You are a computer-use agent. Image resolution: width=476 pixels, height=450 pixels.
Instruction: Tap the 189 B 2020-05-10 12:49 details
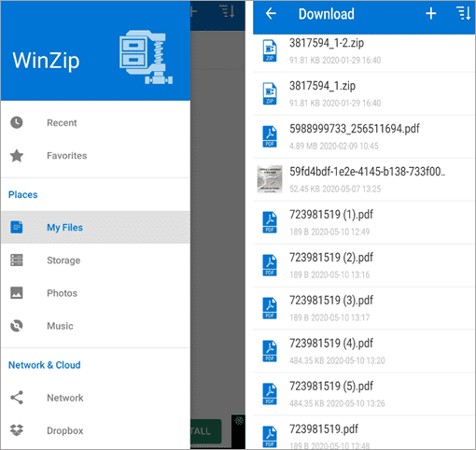(329, 232)
